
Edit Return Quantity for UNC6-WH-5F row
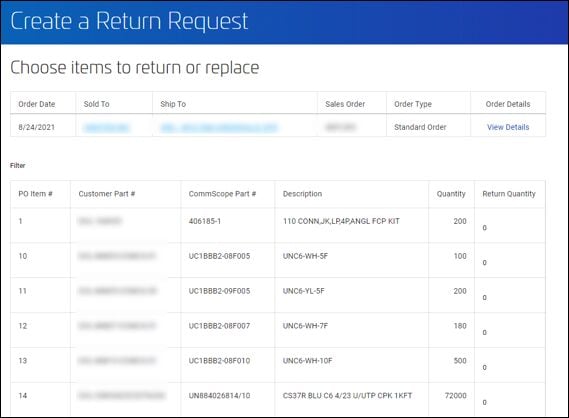click(484, 263)
